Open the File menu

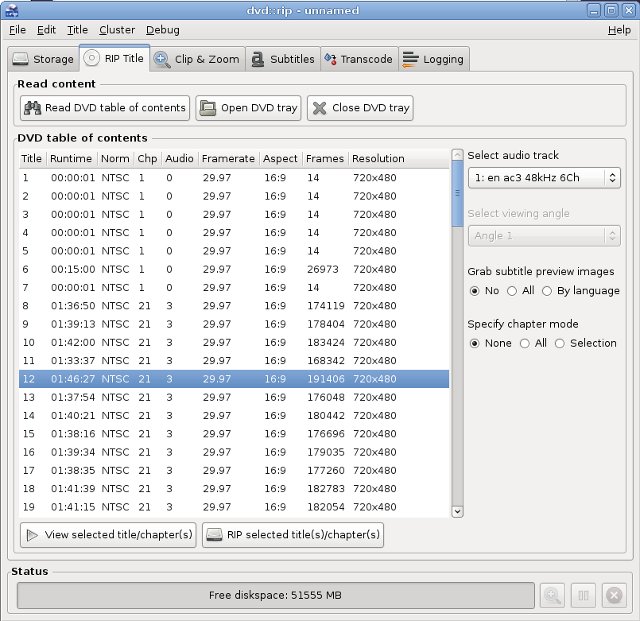tap(17, 30)
